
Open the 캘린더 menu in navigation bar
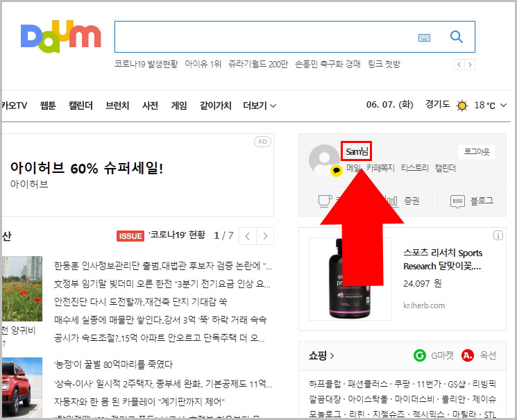click(80, 106)
